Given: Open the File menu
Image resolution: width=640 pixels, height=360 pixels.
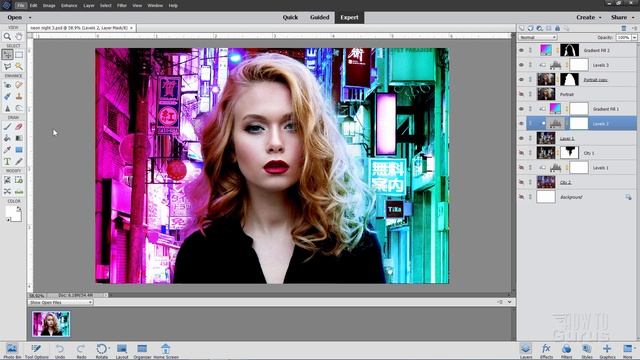Looking at the screenshot, I should pyautogui.click(x=21, y=6).
